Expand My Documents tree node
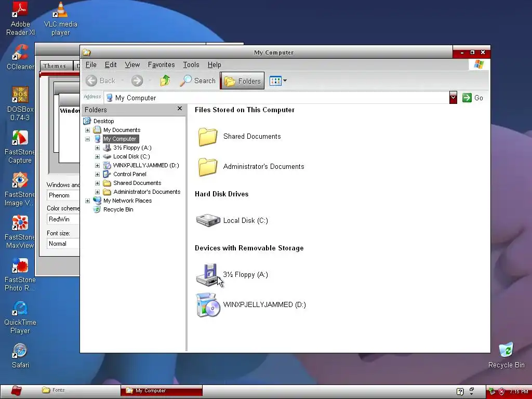Screen dimensions: 532x399 click(87, 130)
